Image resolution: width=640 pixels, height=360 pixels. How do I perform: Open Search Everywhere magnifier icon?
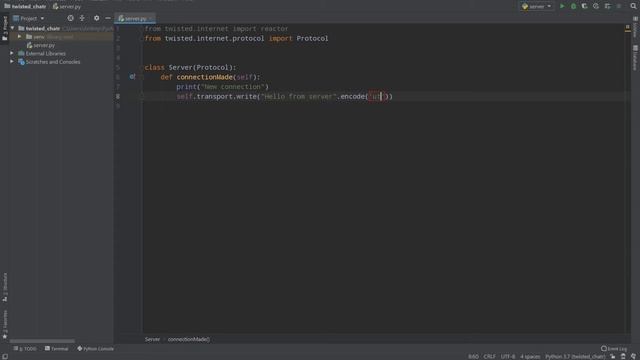coord(633,6)
